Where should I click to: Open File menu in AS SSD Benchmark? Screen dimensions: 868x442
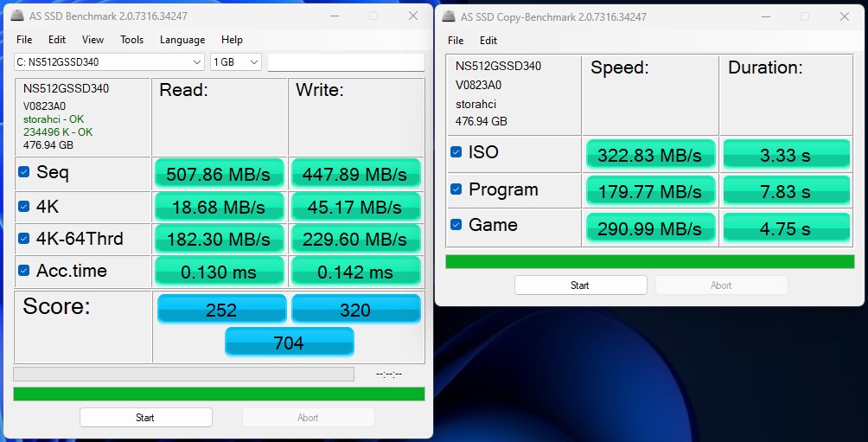[24, 40]
